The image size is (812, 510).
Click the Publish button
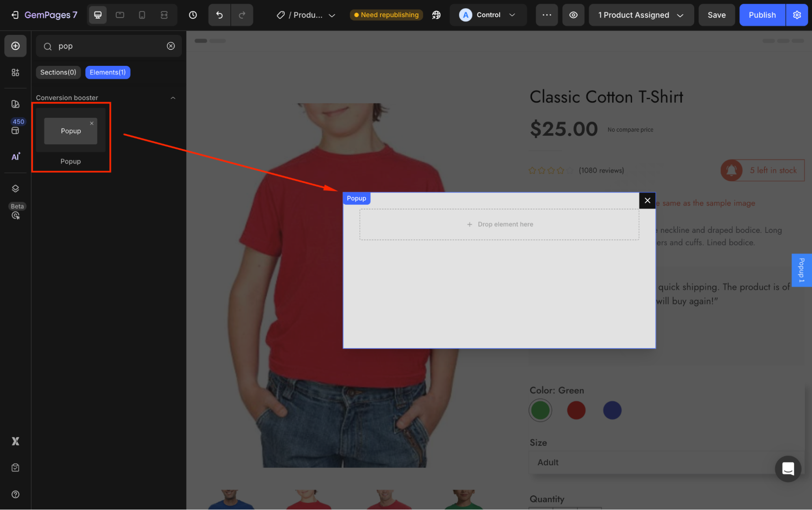[762, 15]
